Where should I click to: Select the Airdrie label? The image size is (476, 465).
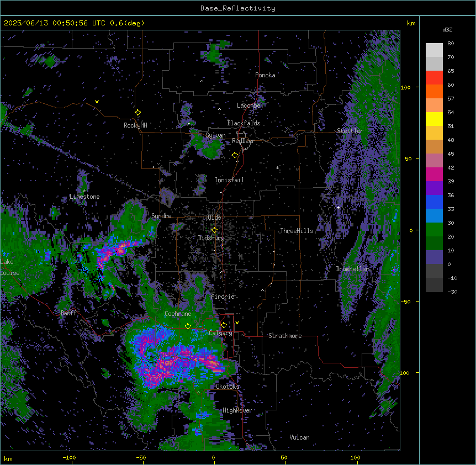(223, 297)
